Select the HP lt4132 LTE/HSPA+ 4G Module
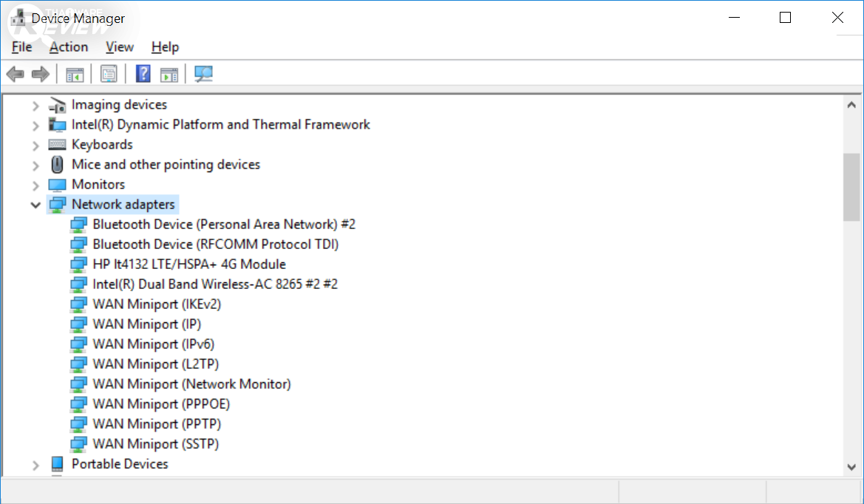The image size is (864, 504). click(x=188, y=264)
